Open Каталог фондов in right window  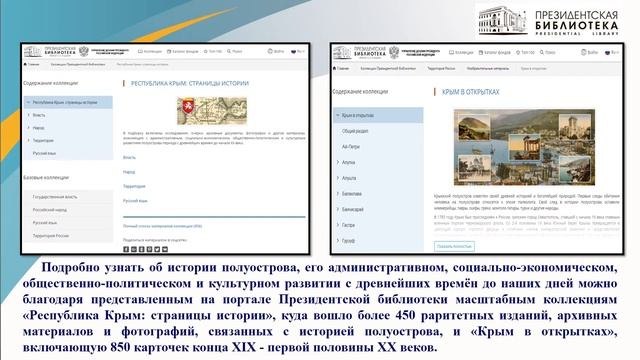point(495,52)
